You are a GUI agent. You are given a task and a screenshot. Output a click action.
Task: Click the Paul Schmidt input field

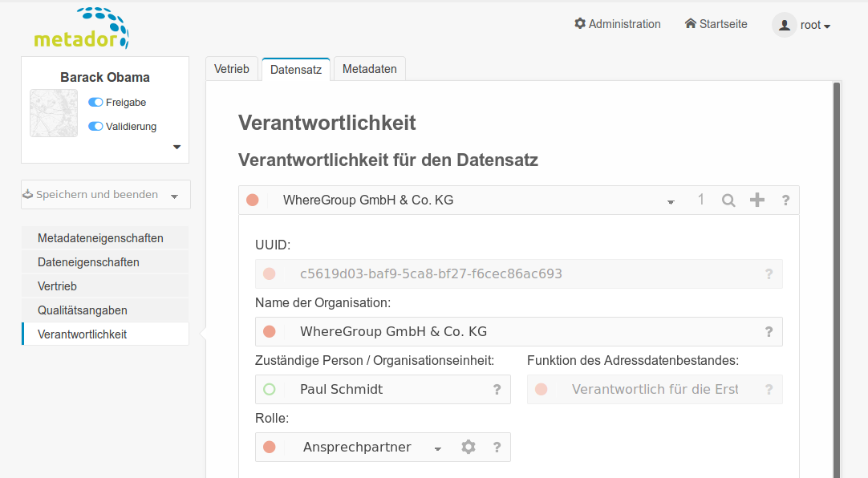[383, 390]
